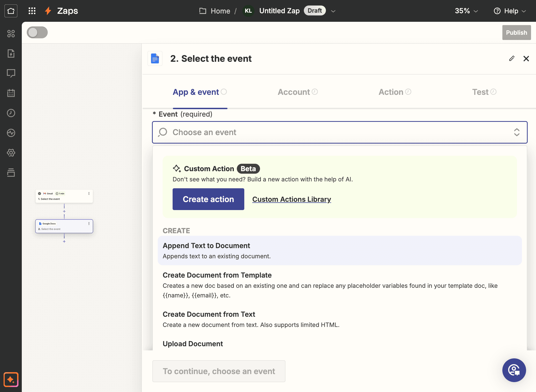
Task: Open the history clock icon in the sidebar
Action: coord(11,113)
